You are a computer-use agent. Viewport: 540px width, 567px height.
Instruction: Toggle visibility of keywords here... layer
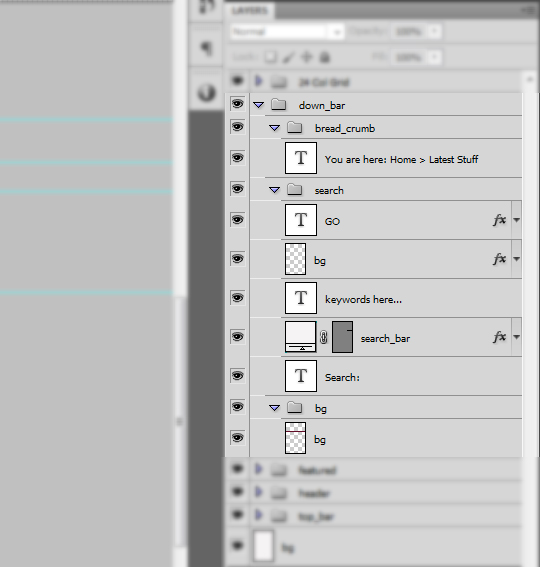click(237, 298)
